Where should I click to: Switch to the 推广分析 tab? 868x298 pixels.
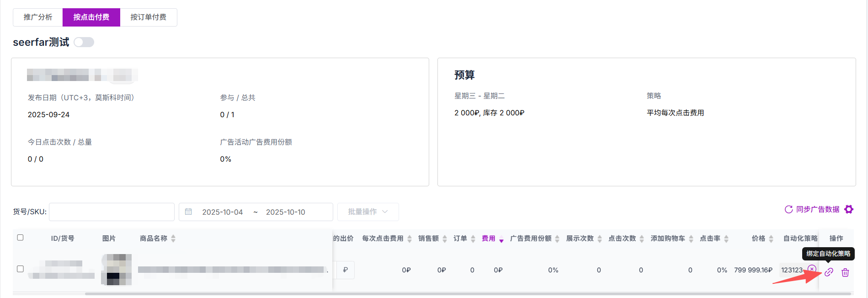pos(38,17)
